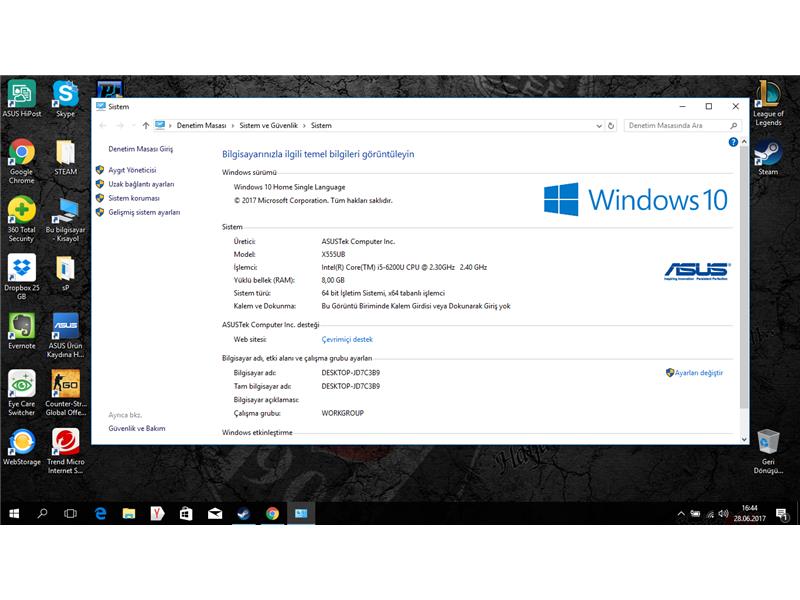
Task: Open the Mail app in the taskbar
Action: tap(215, 513)
